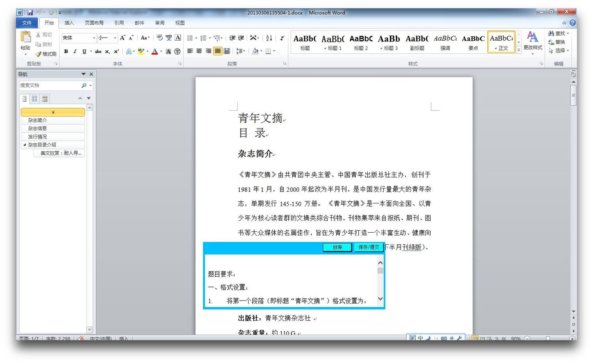Click the Paste (粘贴) clipboard icon
Viewport: 593px width, 364px height.
(x=25, y=37)
